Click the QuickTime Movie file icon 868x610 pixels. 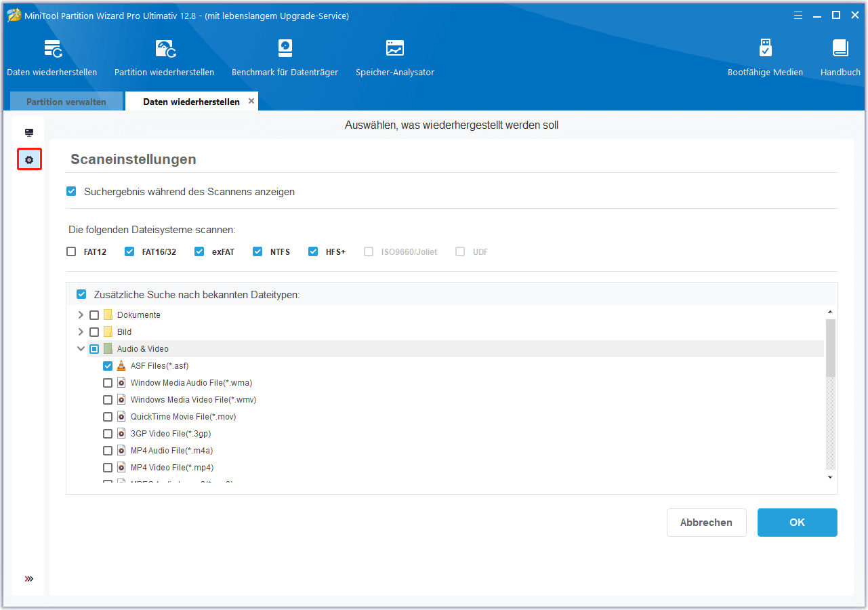click(121, 417)
